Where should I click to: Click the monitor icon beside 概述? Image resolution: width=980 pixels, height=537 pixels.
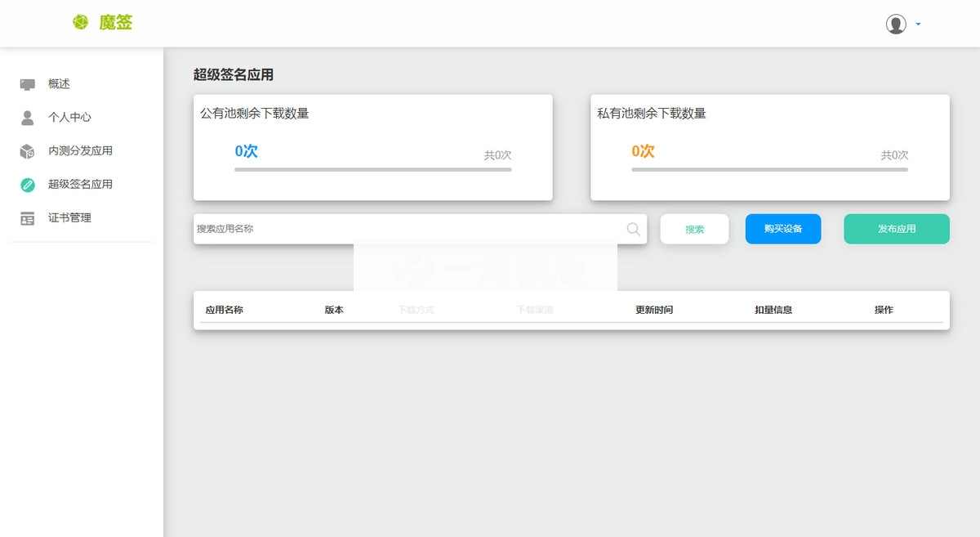[x=26, y=83]
